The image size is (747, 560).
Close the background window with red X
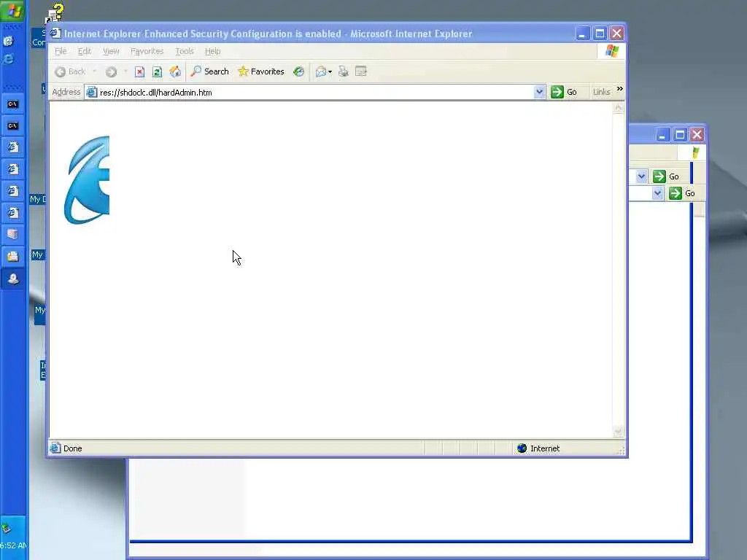[697, 135]
